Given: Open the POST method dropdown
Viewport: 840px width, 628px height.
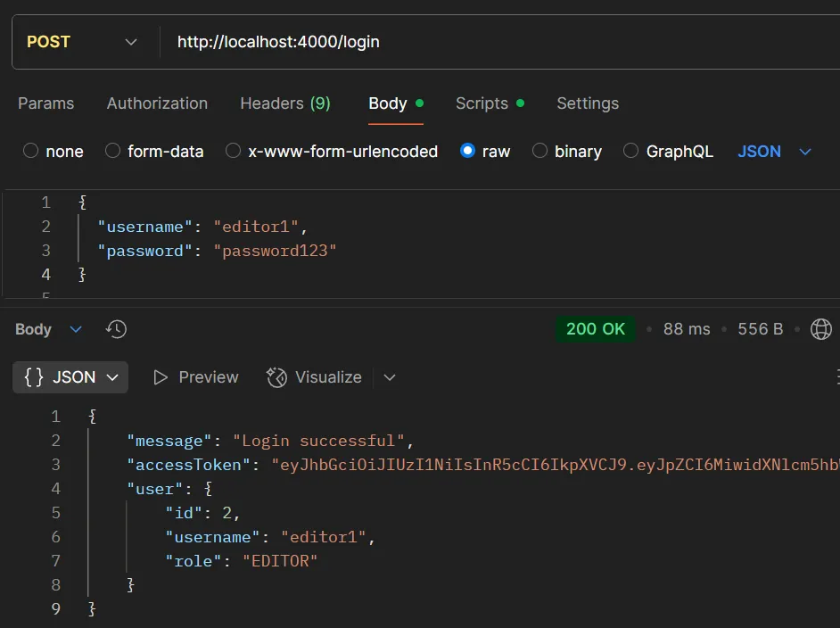Looking at the screenshot, I should point(130,41).
